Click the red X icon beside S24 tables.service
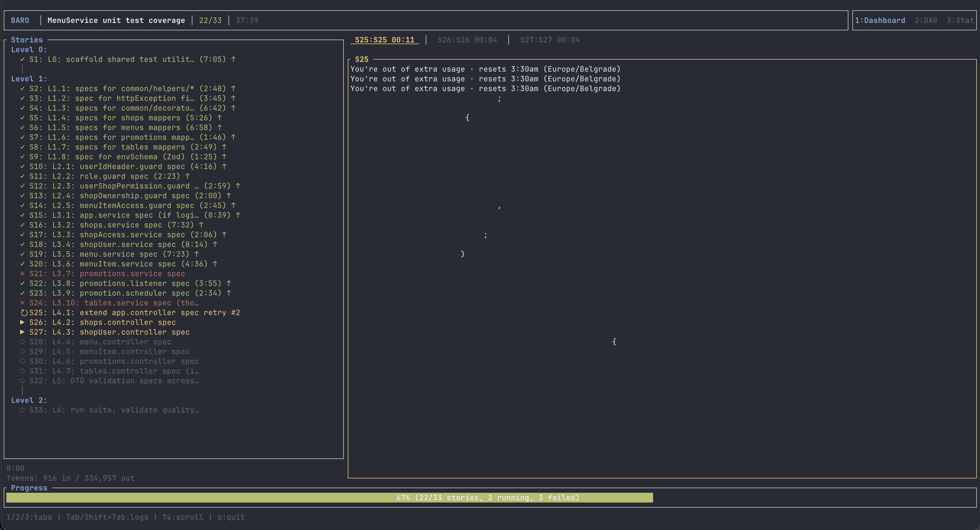The width and height of the screenshot is (980, 530). click(x=22, y=303)
